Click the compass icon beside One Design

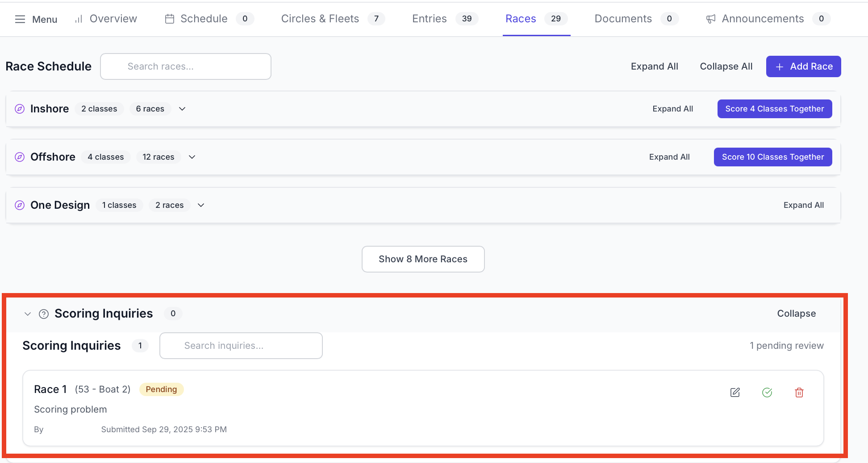20,205
